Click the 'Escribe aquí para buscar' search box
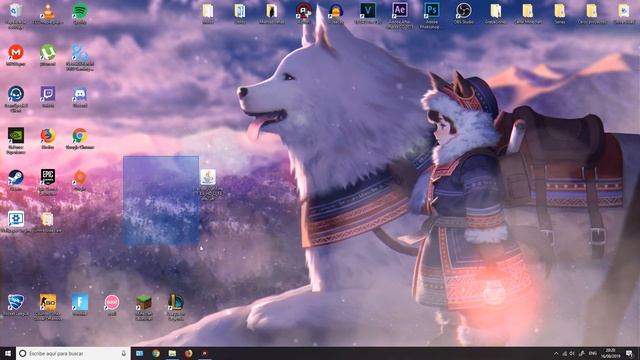 (73, 353)
